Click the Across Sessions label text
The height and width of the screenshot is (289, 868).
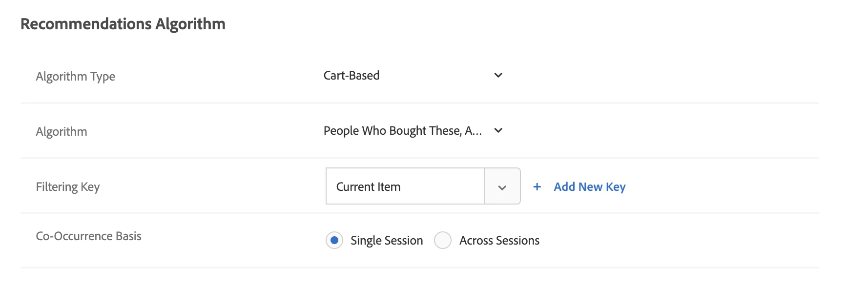click(499, 241)
